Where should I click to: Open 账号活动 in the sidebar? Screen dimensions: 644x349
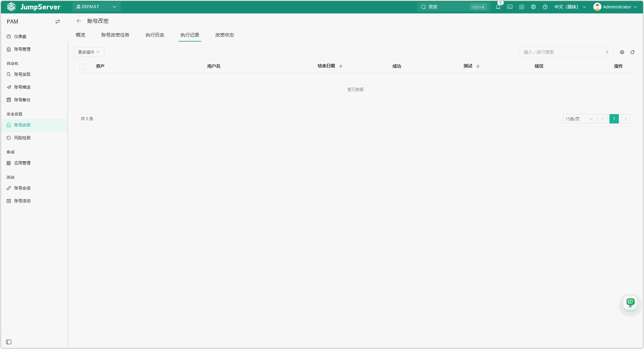34,201
